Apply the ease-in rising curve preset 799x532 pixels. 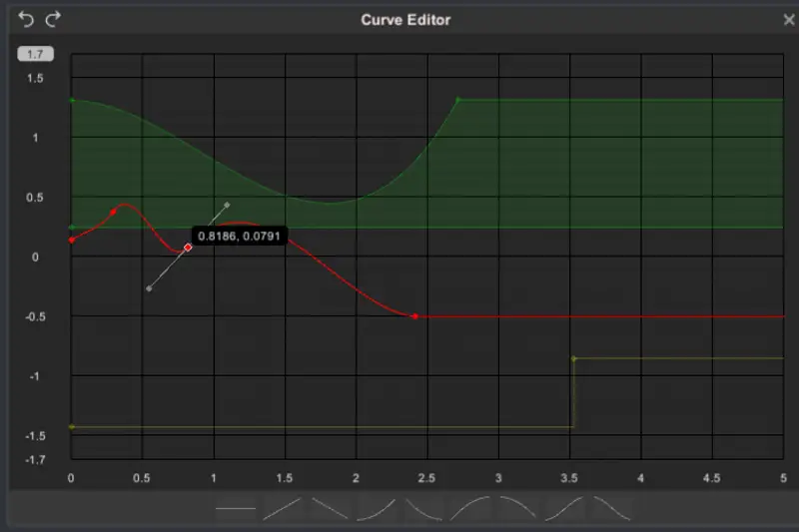[377, 508]
